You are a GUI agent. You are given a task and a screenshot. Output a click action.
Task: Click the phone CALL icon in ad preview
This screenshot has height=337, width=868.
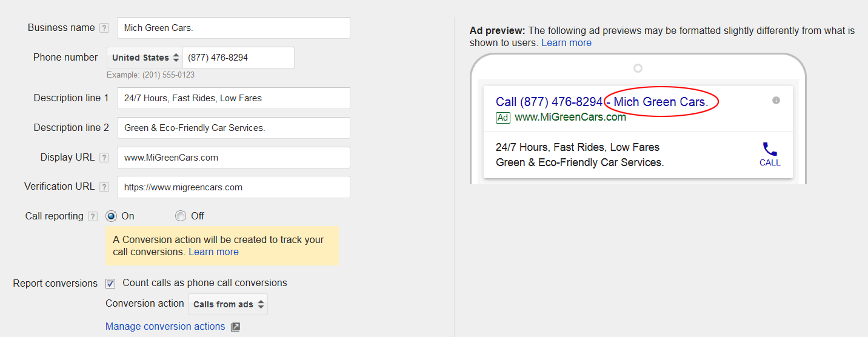click(770, 149)
